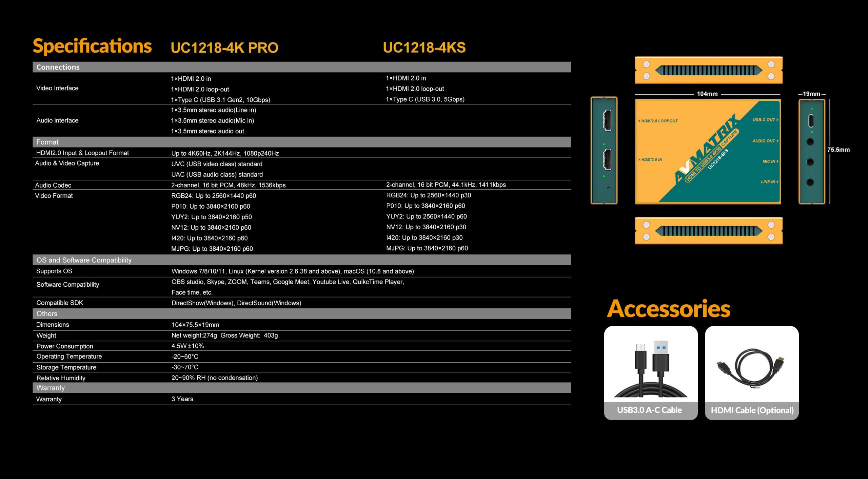Click 'NV12: Up to 3840×2160 p30' text
This screenshot has width=868, height=479.
point(426,227)
